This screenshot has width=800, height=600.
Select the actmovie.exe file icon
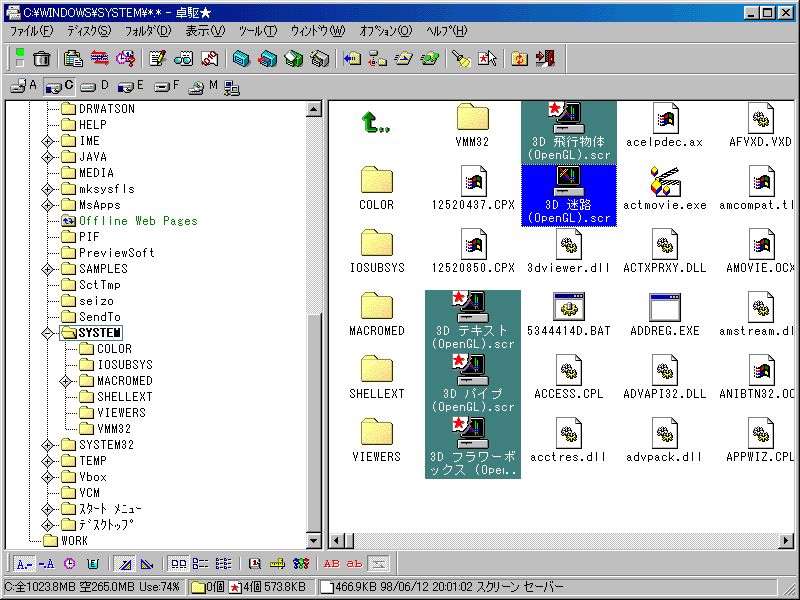665,182
